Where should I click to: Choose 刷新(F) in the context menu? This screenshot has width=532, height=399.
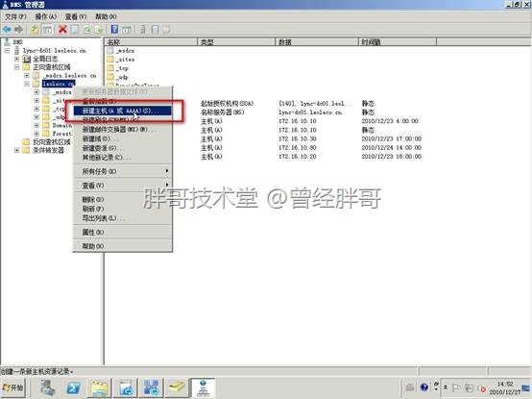point(123,209)
